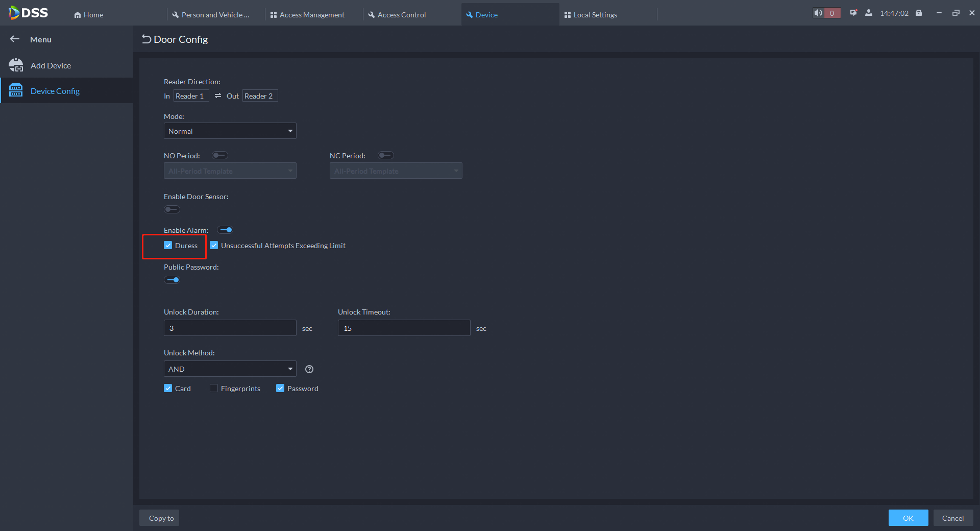The image size is (980, 531).
Task: Click the Unlock Timeout input field
Action: coord(404,328)
